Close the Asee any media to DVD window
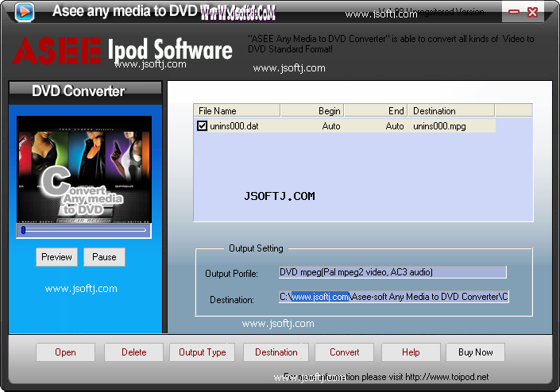This screenshot has height=392, width=560. [532, 12]
